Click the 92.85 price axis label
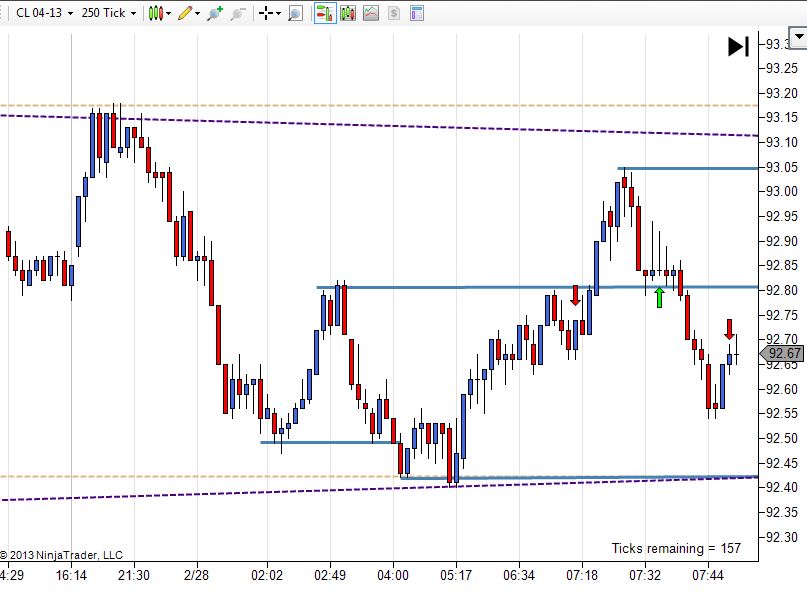 click(782, 266)
